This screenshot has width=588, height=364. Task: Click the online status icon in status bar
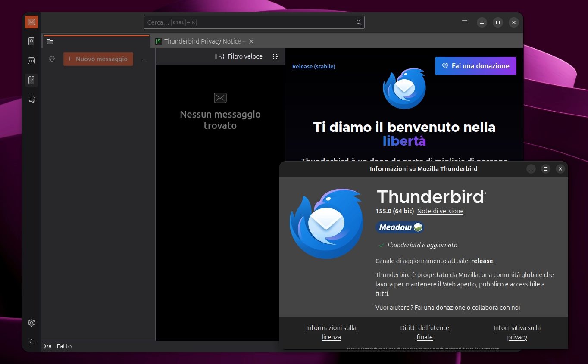pyautogui.click(x=48, y=346)
